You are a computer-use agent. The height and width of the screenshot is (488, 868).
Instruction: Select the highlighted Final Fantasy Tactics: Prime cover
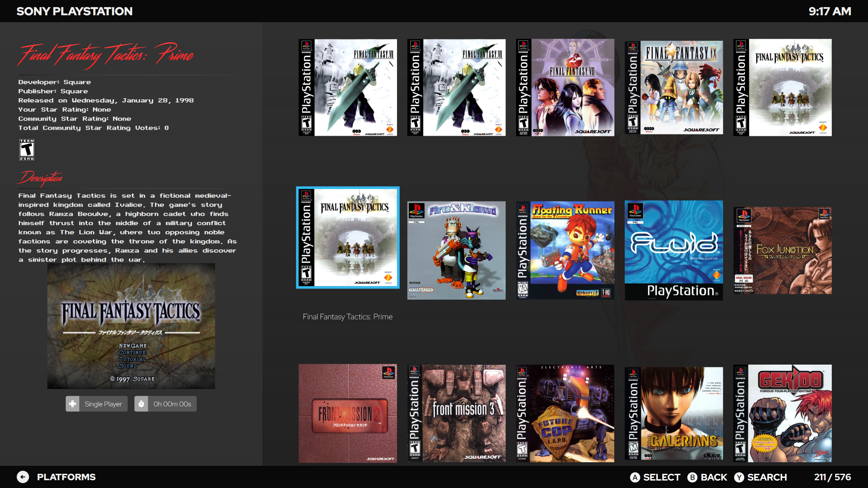tap(348, 238)
